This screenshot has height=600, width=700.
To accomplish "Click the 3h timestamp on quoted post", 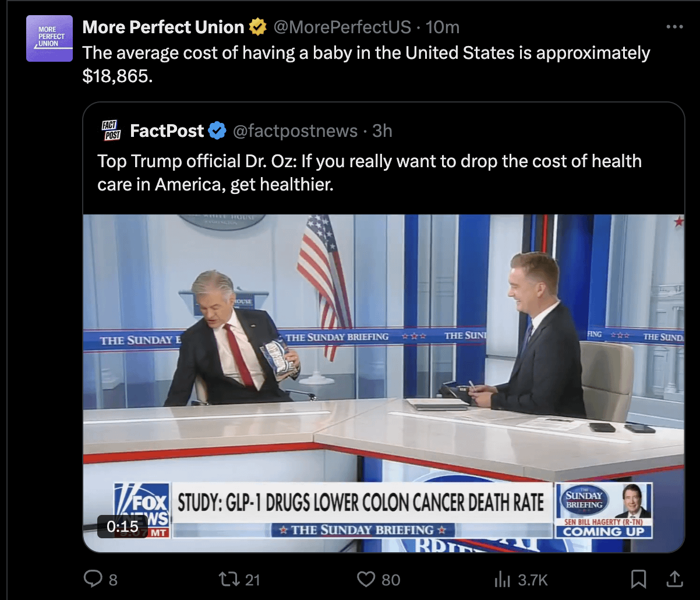I will (382, 131).
